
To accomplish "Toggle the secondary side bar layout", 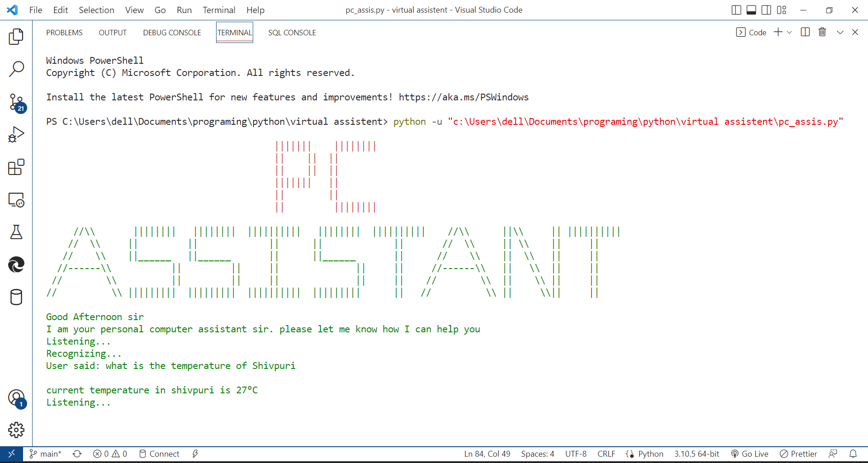I will pyautogui.click(x=766, y=10).
